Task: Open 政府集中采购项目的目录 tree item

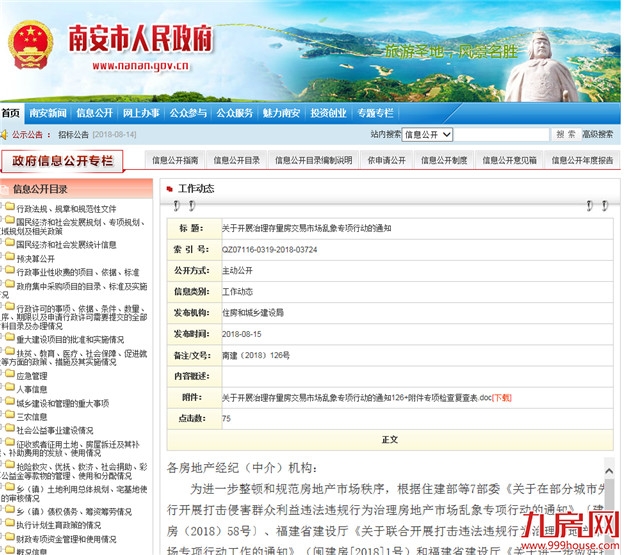Action: tap(82, 286)
